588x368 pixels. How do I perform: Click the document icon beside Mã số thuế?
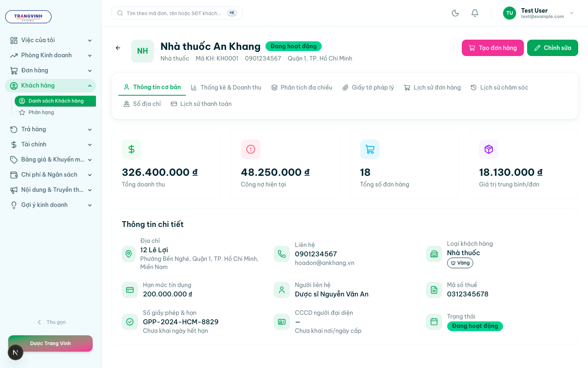(x=434, y=290)
